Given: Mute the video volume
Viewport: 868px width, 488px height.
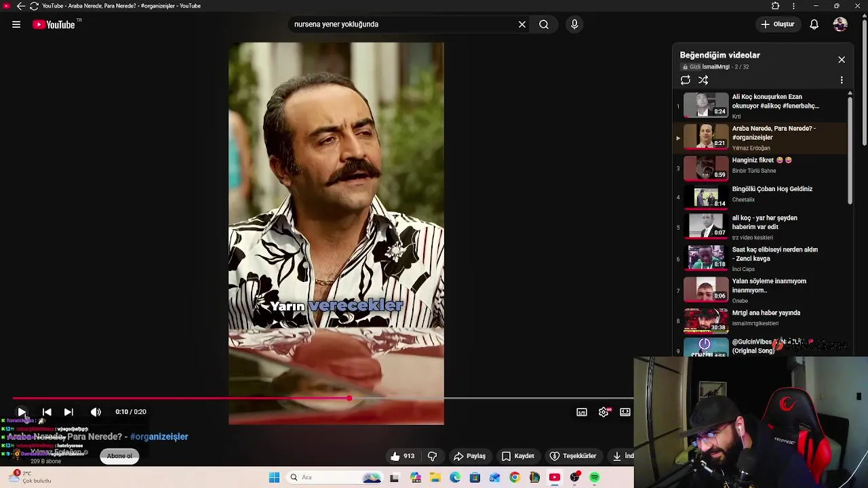Looking at the screenshot, I should [96, 411].
